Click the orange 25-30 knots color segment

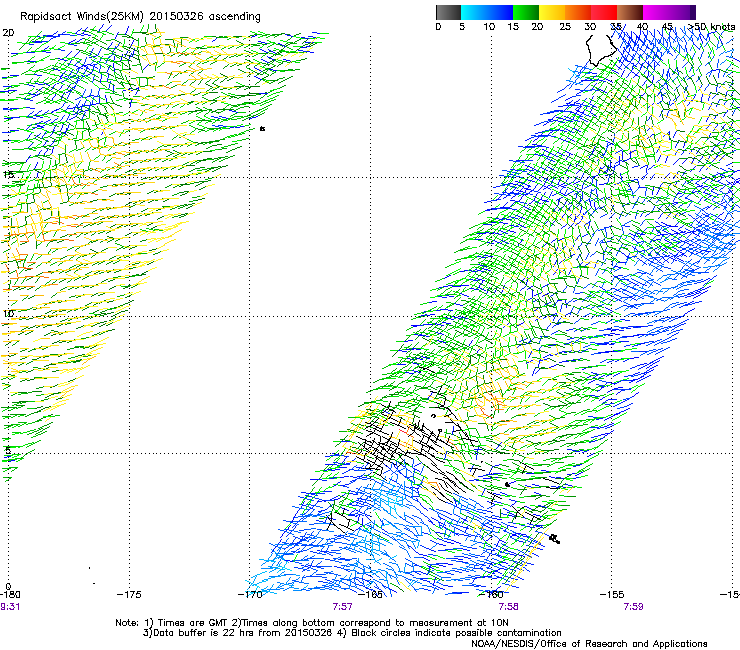[x=578, y=12]
